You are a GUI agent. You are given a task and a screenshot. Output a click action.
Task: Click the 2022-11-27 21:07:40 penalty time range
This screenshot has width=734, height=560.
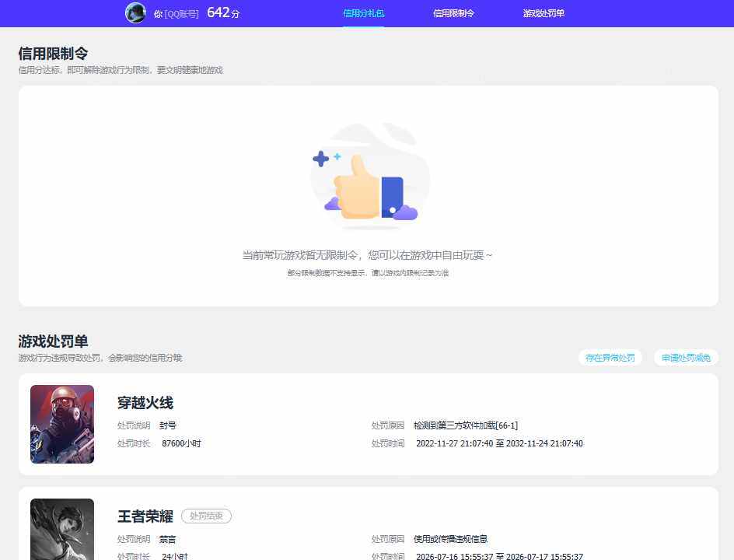pyautogui.click(x=499, y=443)
